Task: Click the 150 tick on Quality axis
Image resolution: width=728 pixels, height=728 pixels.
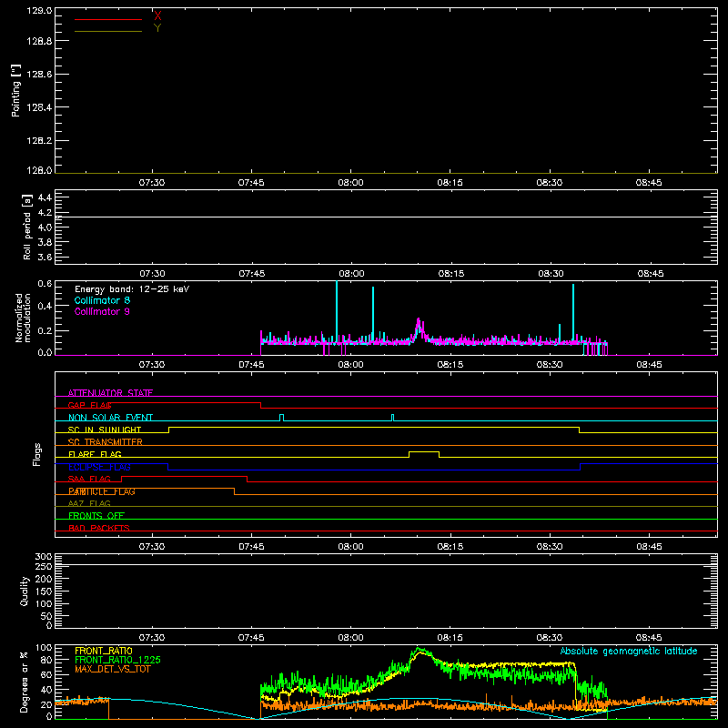Action: pyautogui.click(x=43, y=591)
